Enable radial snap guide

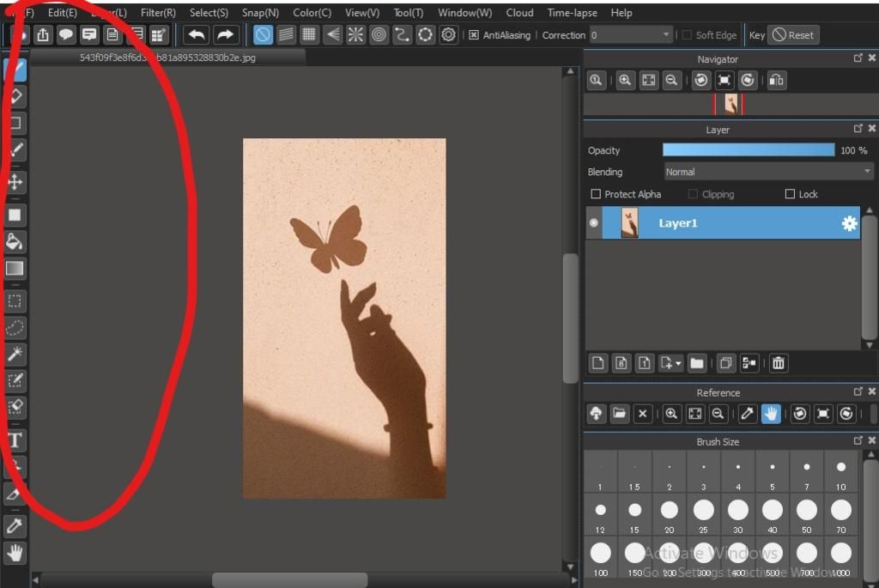pyautogui.click(x=355, y=34)
